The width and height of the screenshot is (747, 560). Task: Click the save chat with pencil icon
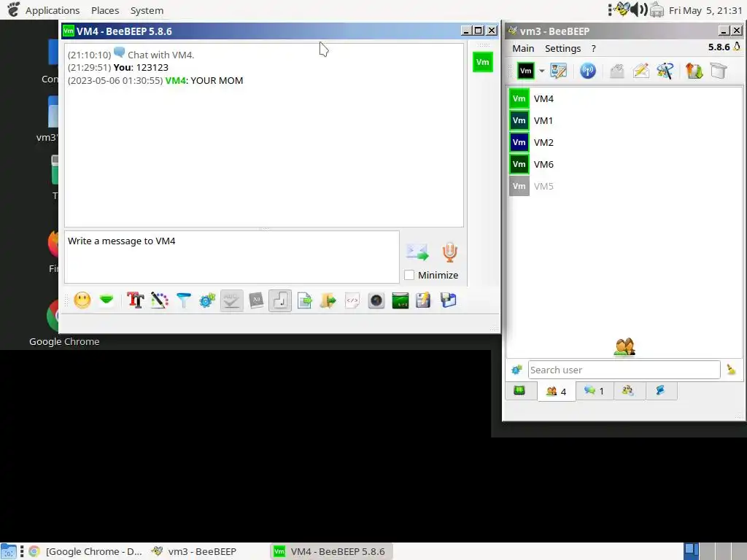click(423, 300)
